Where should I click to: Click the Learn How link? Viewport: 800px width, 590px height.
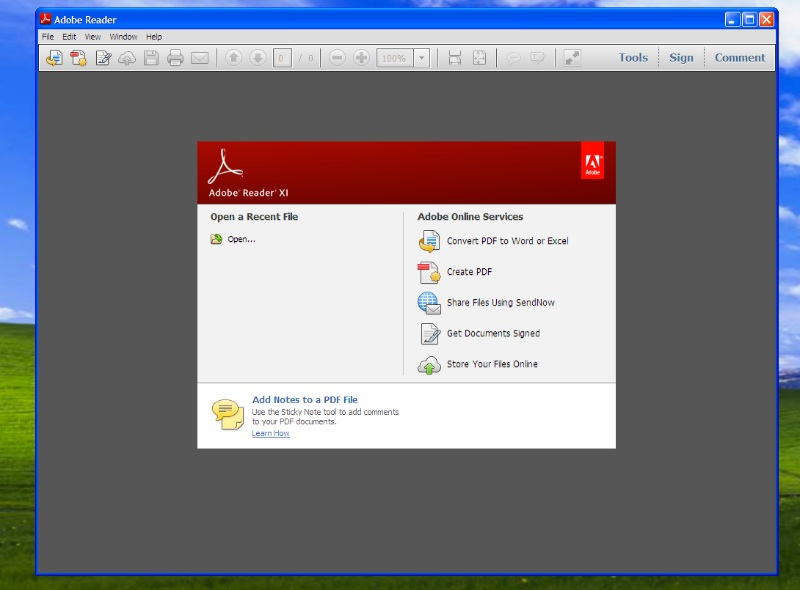coord(271,433)
